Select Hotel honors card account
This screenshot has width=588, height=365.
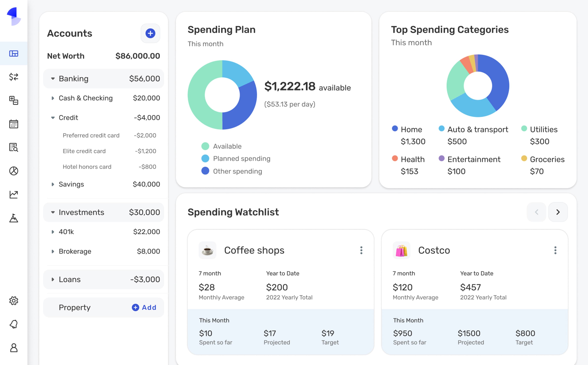[109, 167]
